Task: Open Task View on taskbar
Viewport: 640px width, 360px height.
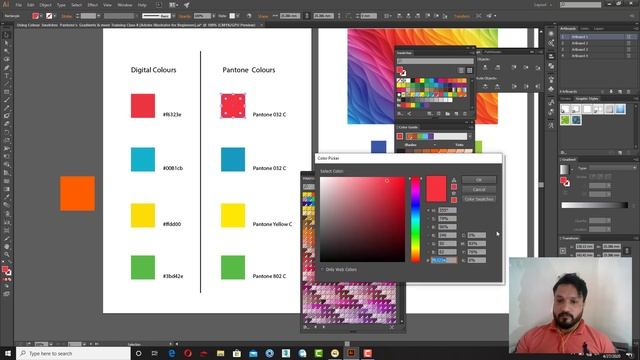Action: 155,353
